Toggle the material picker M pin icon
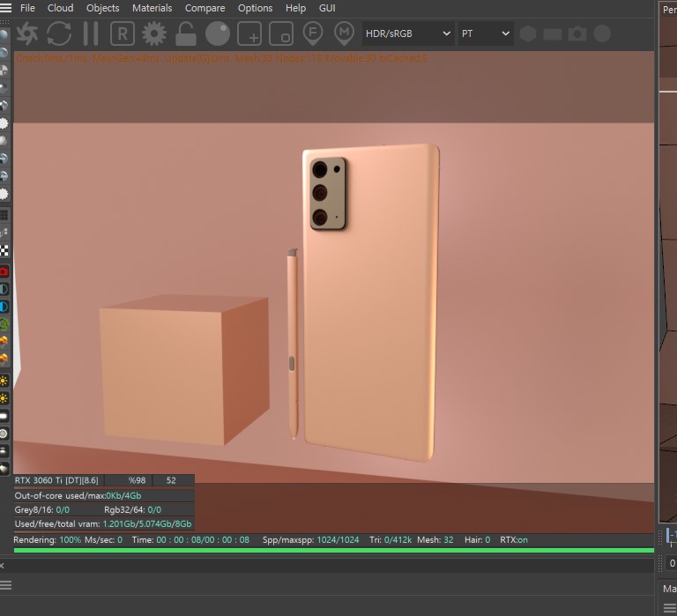This screenshot has height=616, width=677. 344,33
